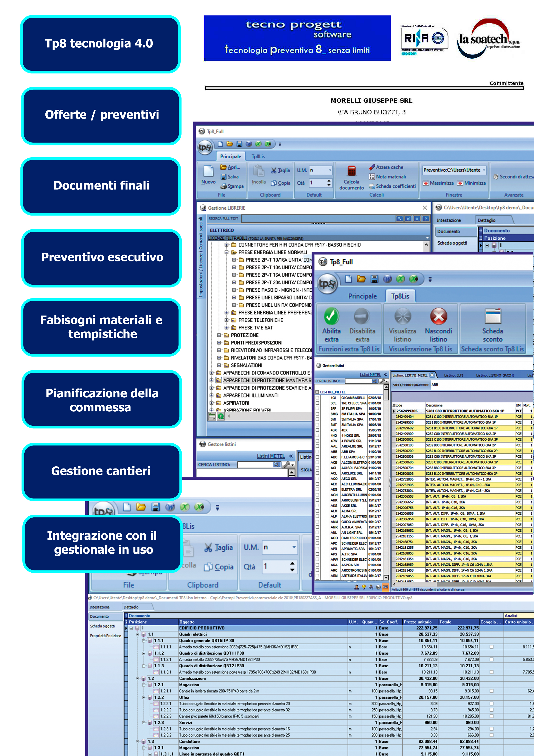The width and height of the screenshot is (534, 756).
Task: Click the Nuovo document icon
Action: tap(208, 171)
